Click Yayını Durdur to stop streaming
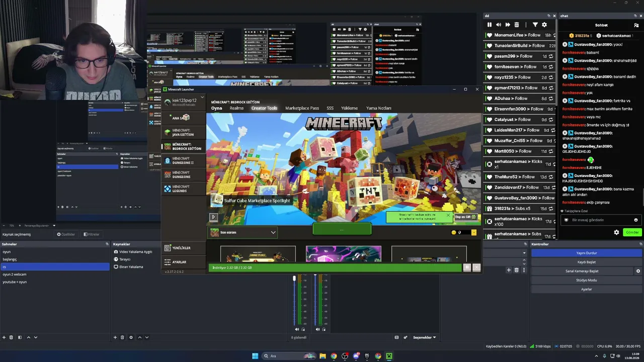 pos(587,253)
